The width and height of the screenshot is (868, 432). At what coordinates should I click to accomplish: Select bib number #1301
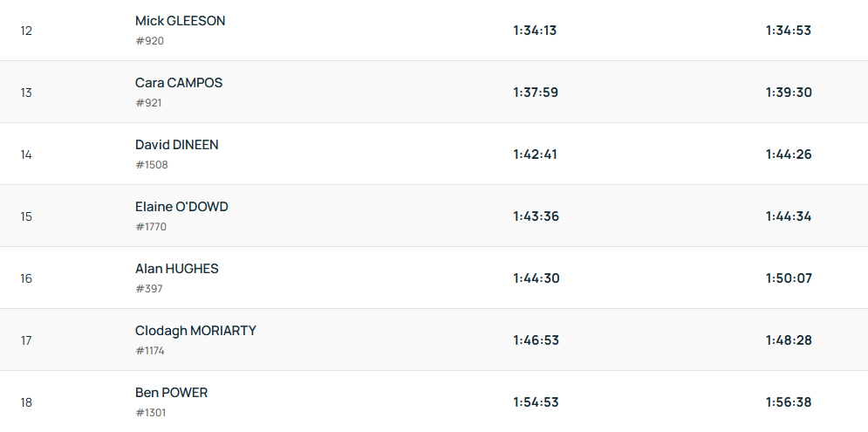pos(151,412)
